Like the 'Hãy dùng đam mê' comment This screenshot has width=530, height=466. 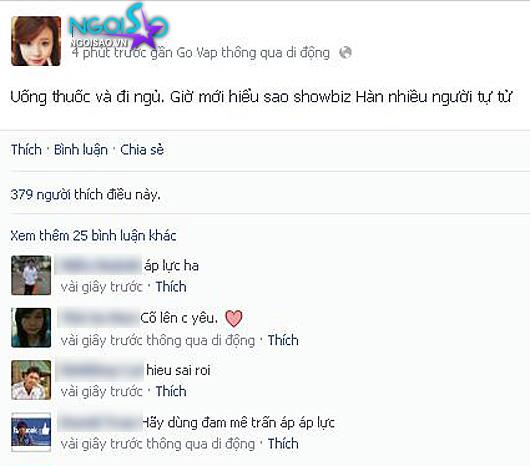[x=283, y=443]
